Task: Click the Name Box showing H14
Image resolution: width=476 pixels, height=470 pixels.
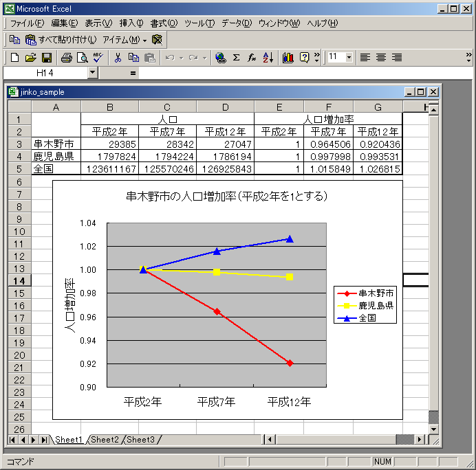Action: click(45, 73)
